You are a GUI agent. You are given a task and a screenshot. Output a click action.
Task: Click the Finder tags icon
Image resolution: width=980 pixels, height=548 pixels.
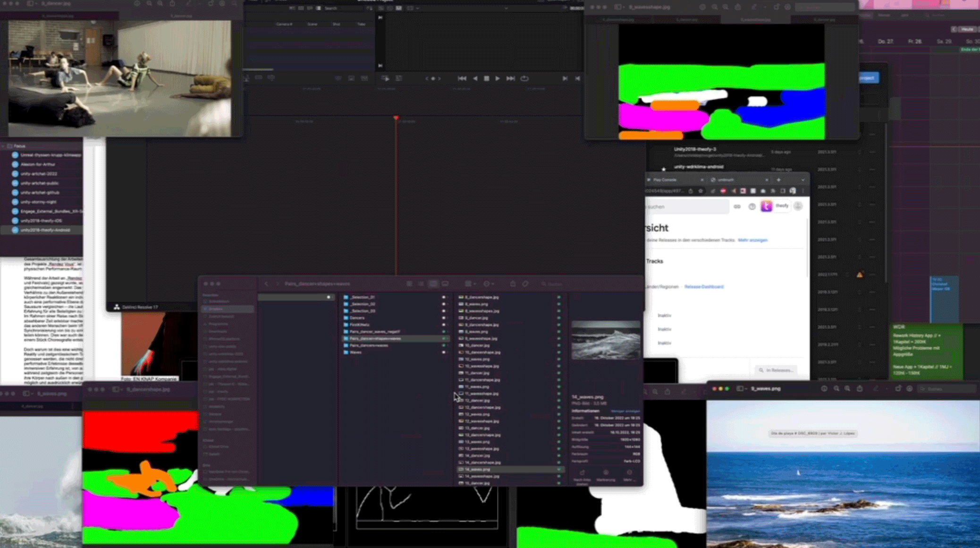[525, 284]
